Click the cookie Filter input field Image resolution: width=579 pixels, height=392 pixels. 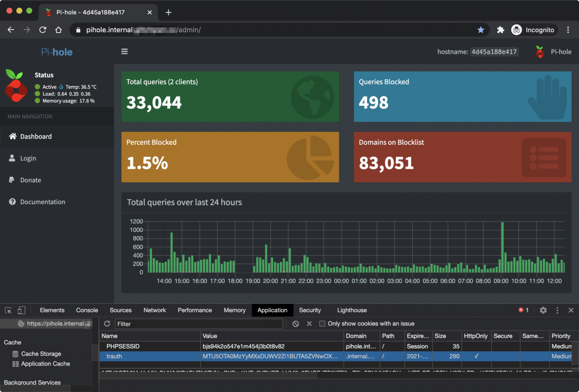[x=198, y=324]
